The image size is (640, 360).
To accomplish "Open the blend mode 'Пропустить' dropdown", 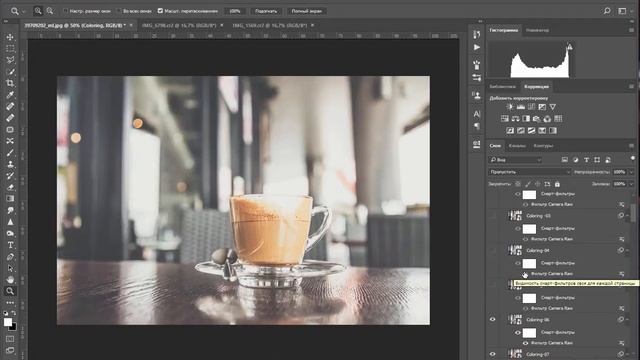I will pyautogui.click(x=530, y=172).
